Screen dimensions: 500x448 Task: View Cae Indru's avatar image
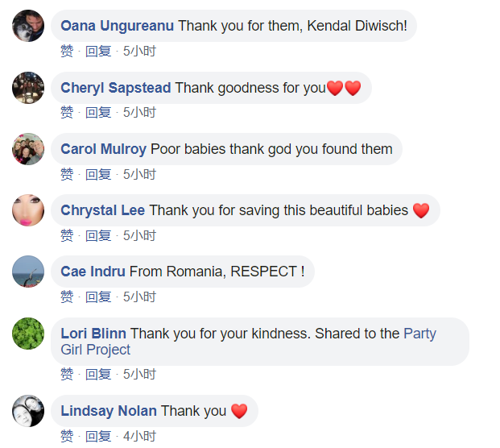pyautogui.click(x=28, y=272)
